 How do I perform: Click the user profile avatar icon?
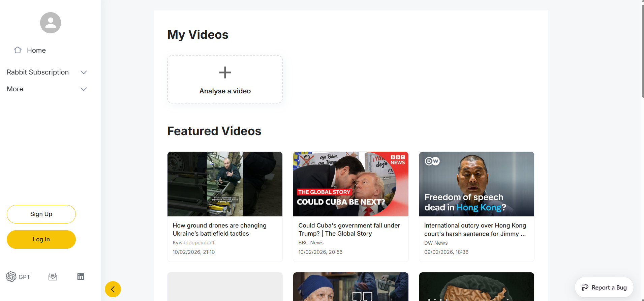click(51, 23)
